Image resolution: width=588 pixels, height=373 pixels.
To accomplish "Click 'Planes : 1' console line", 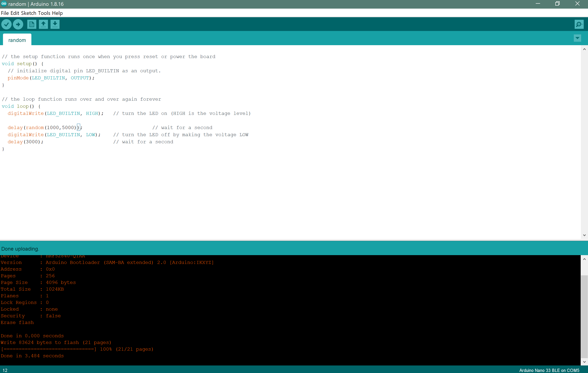I will point(24,296).
